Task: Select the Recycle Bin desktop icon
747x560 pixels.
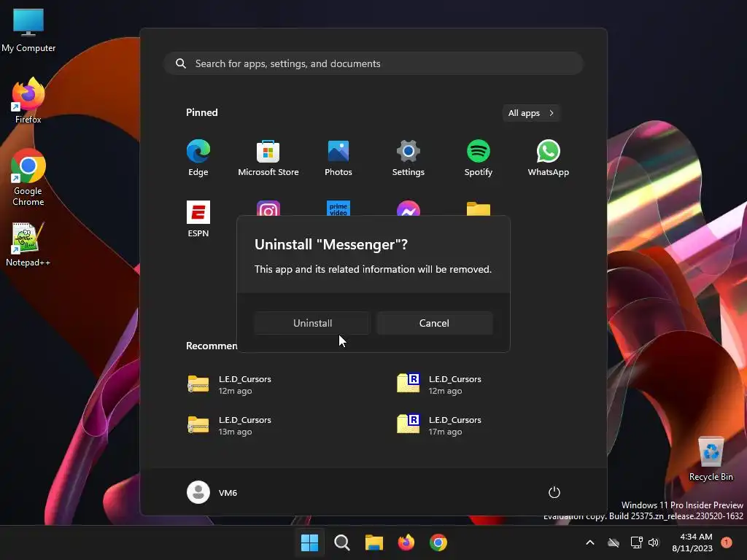Action: (711, 459)
